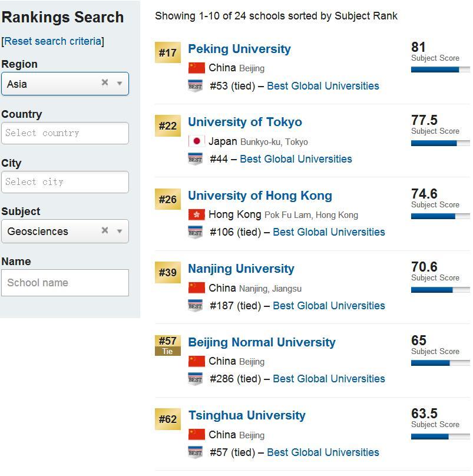473x476 pixels.
Task: Open Best Global Universities link under Tokyo
Action: click(296, 159)
